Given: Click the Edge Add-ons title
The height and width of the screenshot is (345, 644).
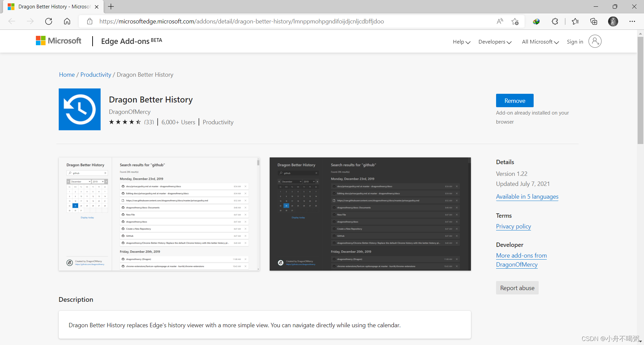Looking at the screenshot, I should coord(131,41).
